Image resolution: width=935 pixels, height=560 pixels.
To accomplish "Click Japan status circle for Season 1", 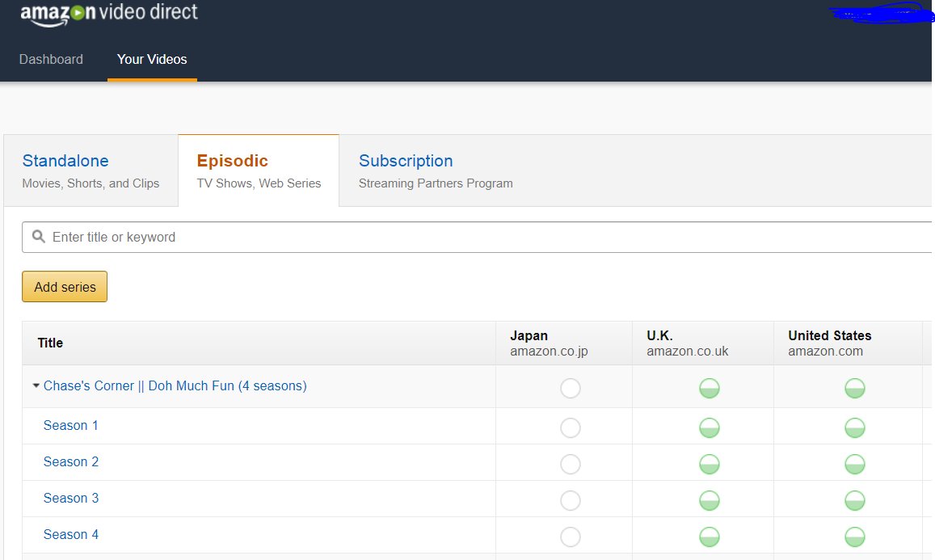I will 570,427.
